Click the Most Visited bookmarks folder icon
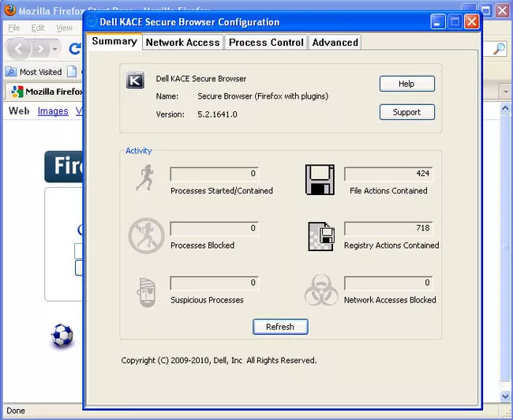 point(11,72)
